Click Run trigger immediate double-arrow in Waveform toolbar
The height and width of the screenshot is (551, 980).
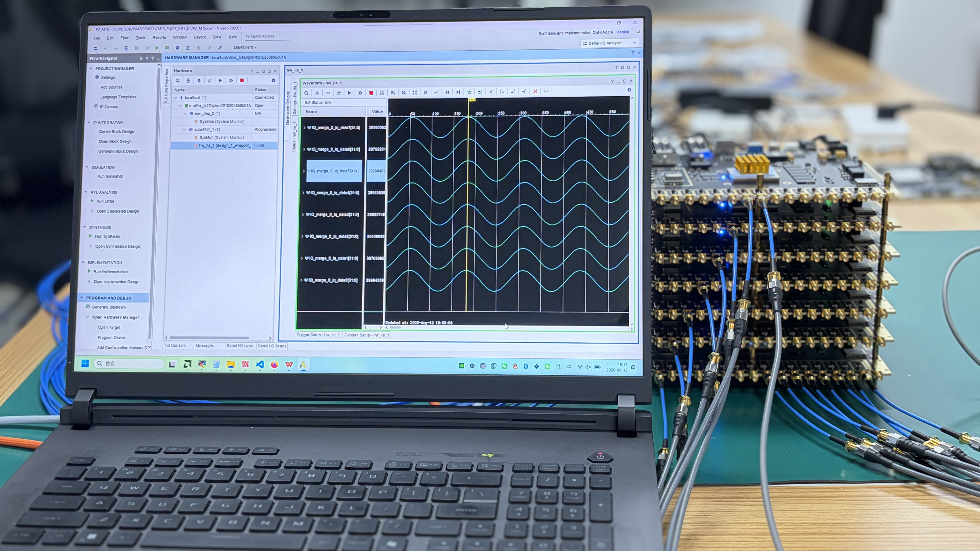(360, 93)
